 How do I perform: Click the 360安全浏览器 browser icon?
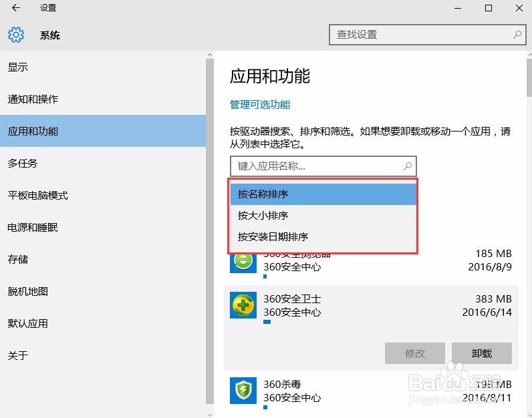(243, 263)
